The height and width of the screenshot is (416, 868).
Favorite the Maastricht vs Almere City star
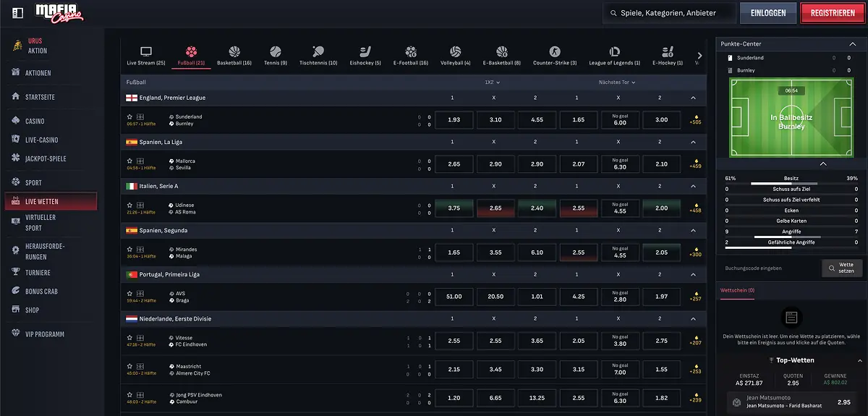click(x=130, y=366)
